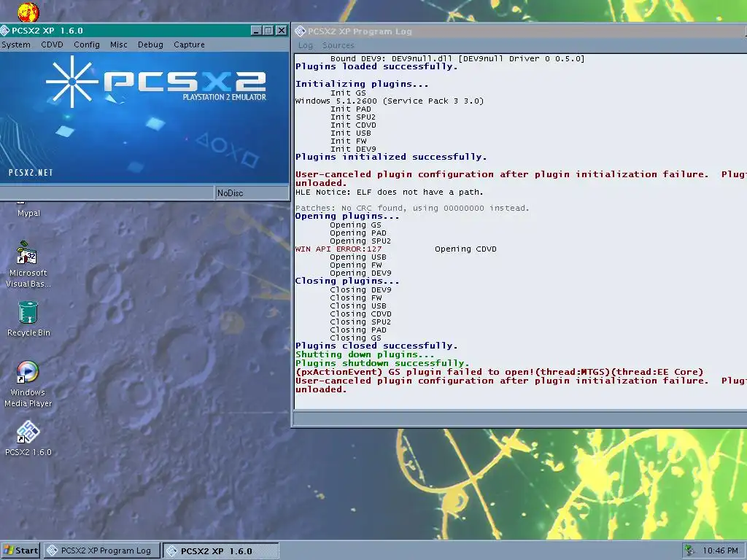Click the PCSX2 logo banner image

click(145, 117)
